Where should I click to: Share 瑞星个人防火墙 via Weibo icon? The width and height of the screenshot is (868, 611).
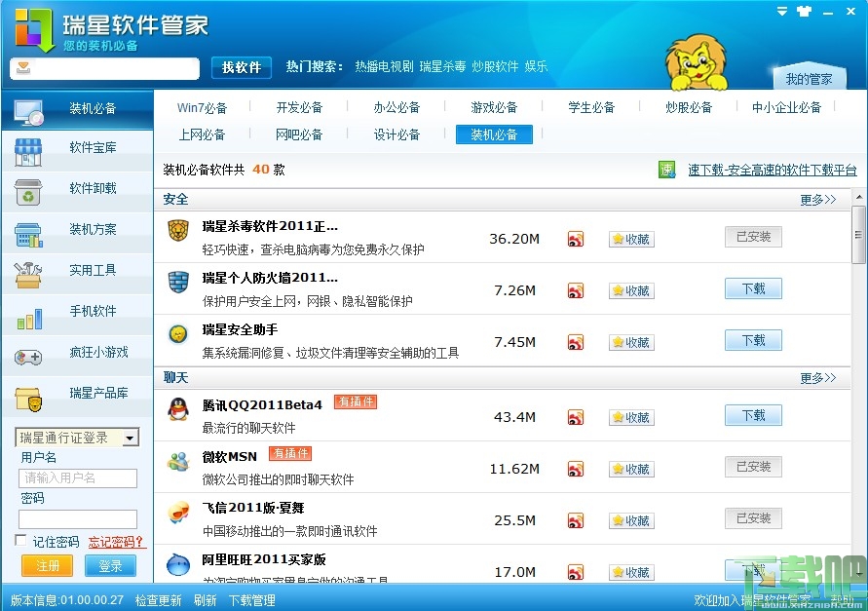tap(576, 290)
